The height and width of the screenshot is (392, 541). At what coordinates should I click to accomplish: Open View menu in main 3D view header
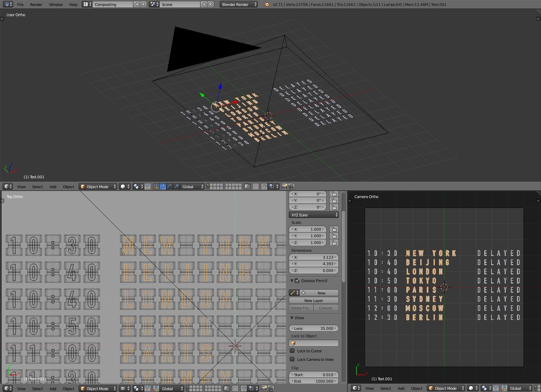pos(21,187)
